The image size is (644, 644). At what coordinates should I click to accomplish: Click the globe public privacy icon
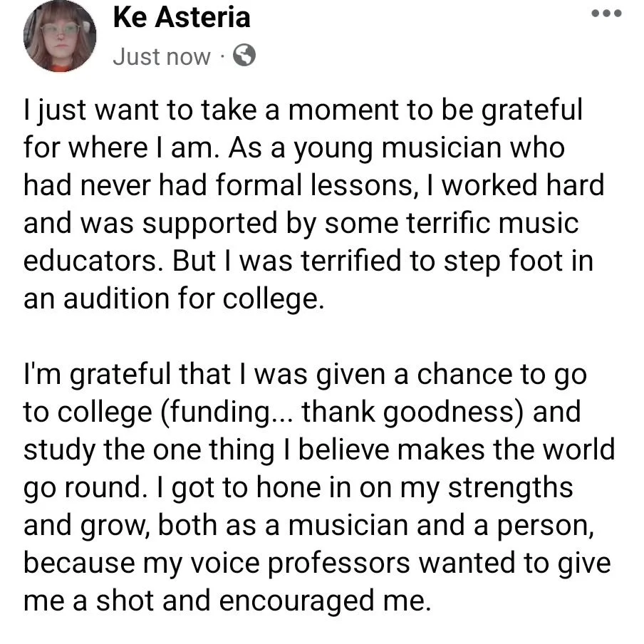pos(244,56)
